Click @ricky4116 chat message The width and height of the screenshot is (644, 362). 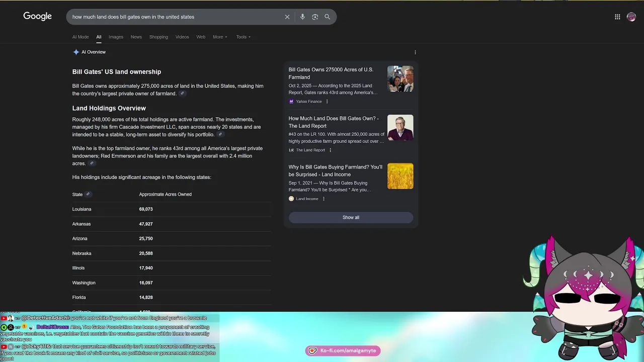pyautogui.click(x=108, y=352)
